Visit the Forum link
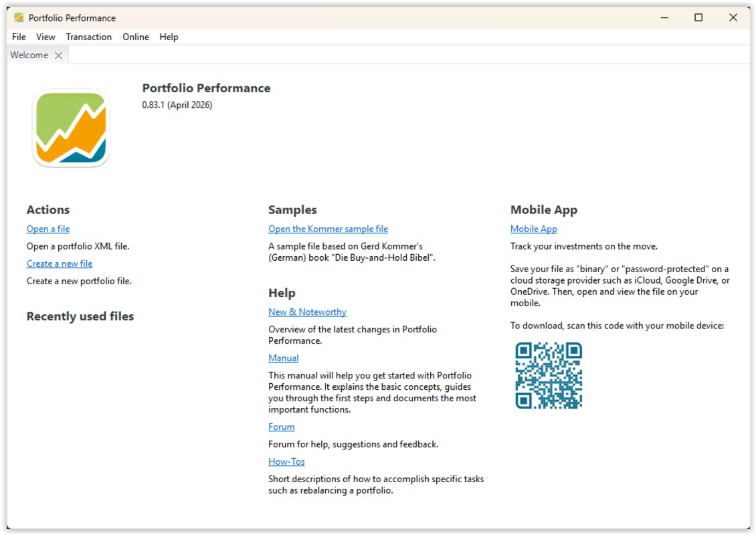 [x=282, y=427]
